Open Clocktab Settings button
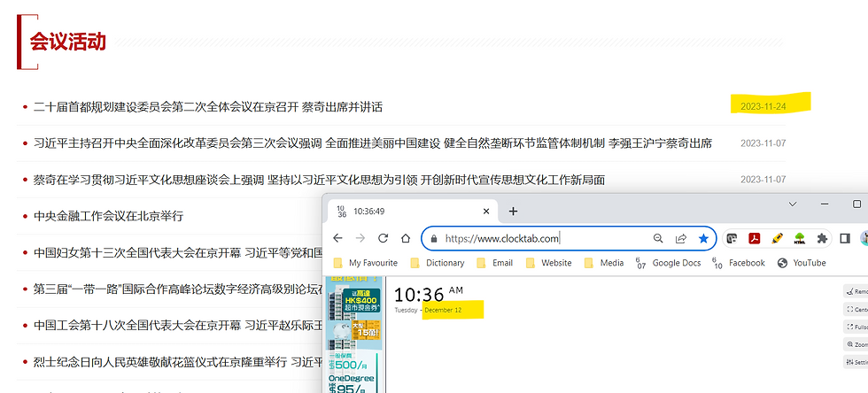 [x=856, y=363]
